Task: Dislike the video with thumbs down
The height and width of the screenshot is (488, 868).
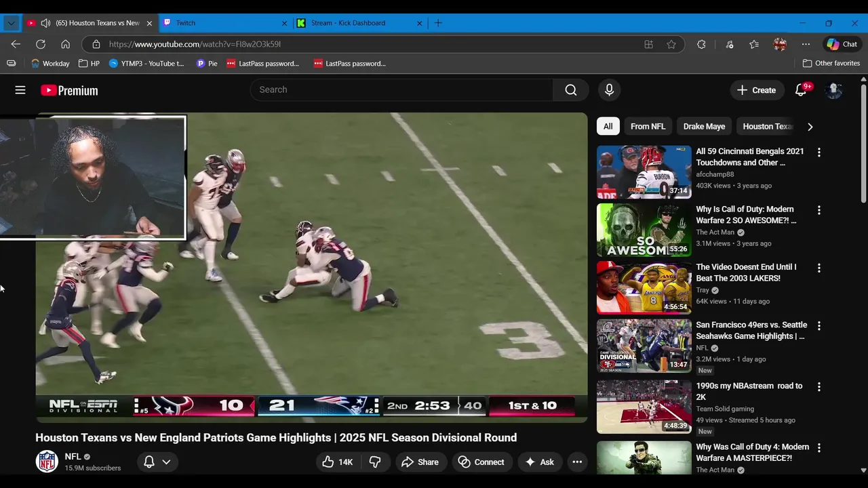Action: [375, 462]
